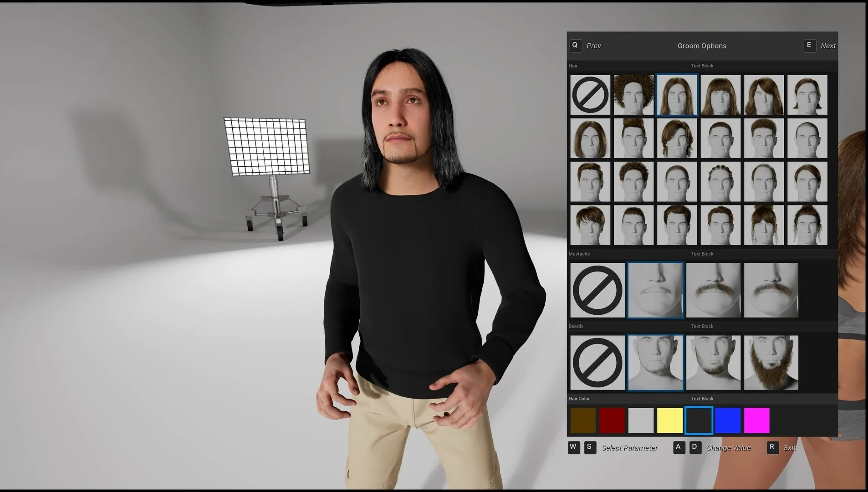Click the D key change value icon
This screenshot has height=492, width=868.
(694, 447)
